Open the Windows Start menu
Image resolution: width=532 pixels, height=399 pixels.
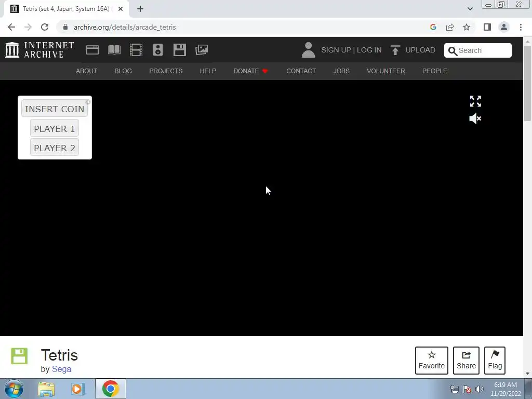[x=14, y=389]
